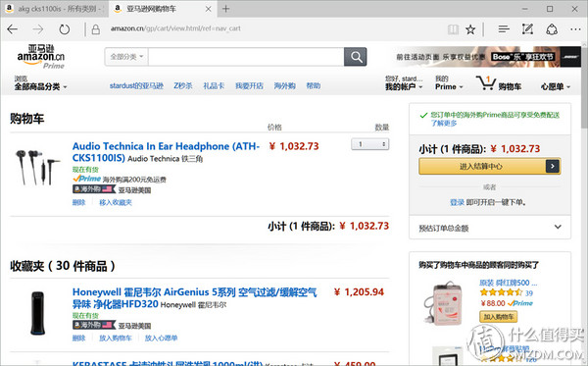The width and height of the screenshot is (588, 366).
Task: Click 了解更多 about free delivery
Action: point(444,123)
